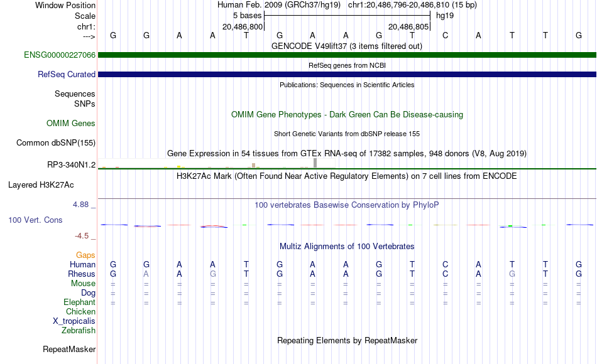The width and height of the screenshot is (597, 364).
Task: Click the Common dbSNP(155) track label
Action: (x=55, y=142)
